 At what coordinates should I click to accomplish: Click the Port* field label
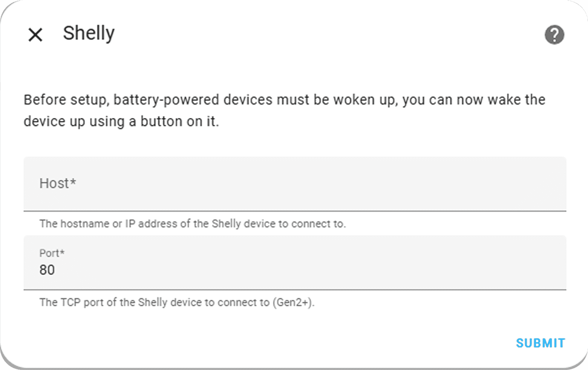tap(52, 253)
